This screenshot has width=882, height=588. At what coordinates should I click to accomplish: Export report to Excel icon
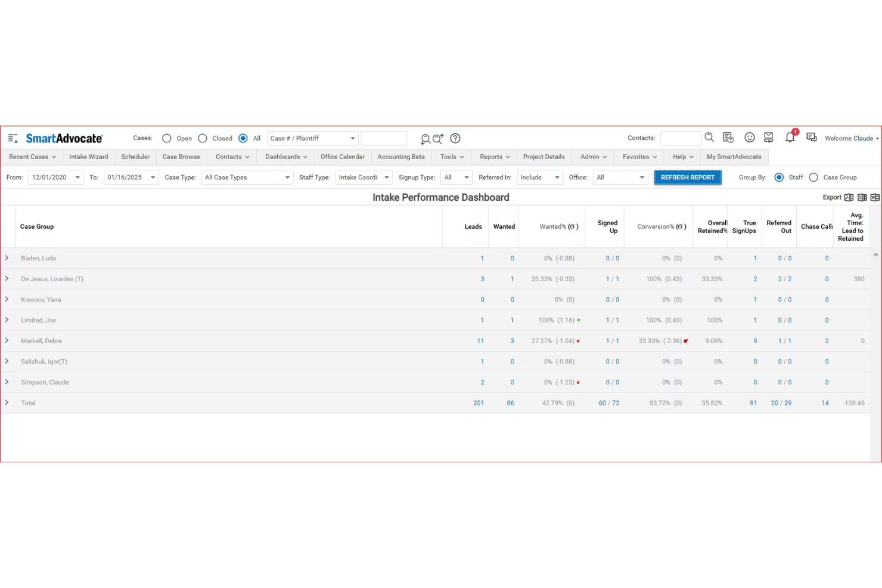pyautogui.click(x=862, y=197)
